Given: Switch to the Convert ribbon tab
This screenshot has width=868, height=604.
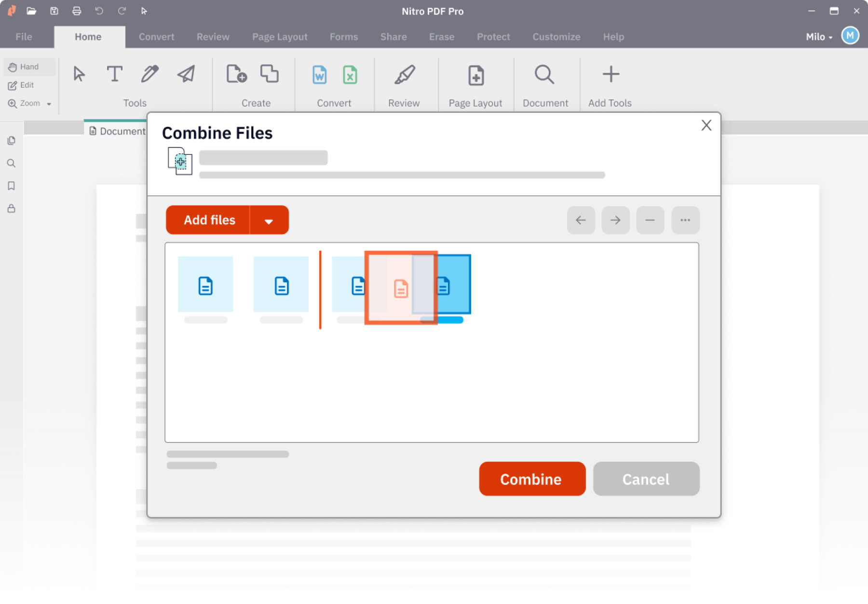Looking at the screenshot, I should (x=156, y=37).
